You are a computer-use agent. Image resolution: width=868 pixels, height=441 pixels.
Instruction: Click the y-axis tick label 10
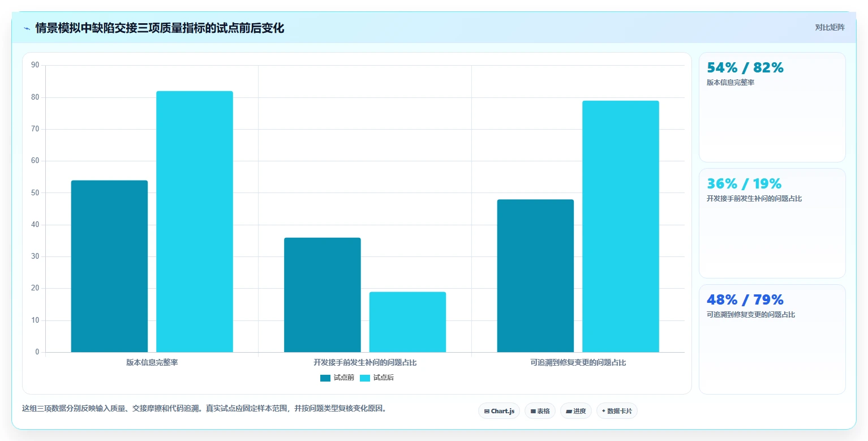click(x=35, y=320)
